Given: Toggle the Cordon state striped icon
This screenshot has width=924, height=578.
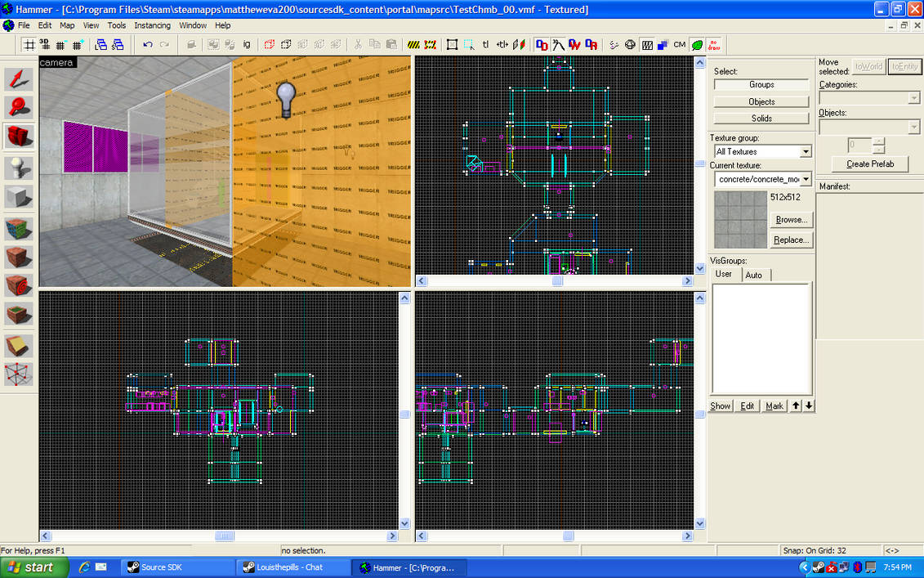Looking at the screenshot, I should (413, 45).
